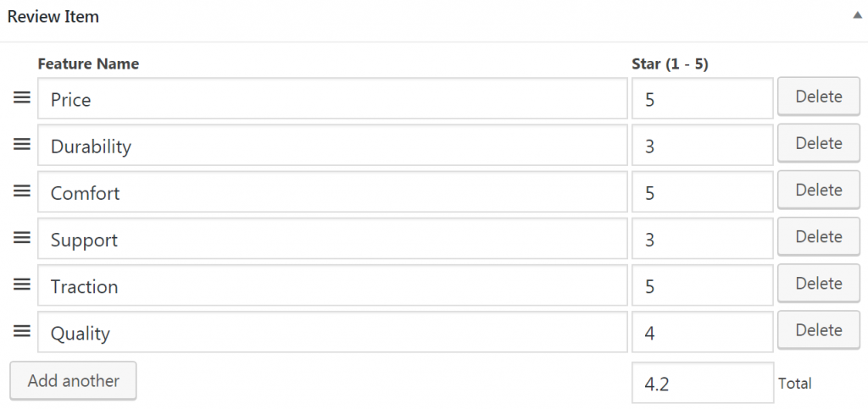Focus the Traction feature name field
The width and height of the screenshot is (868, 409).
tap(332, 285)
